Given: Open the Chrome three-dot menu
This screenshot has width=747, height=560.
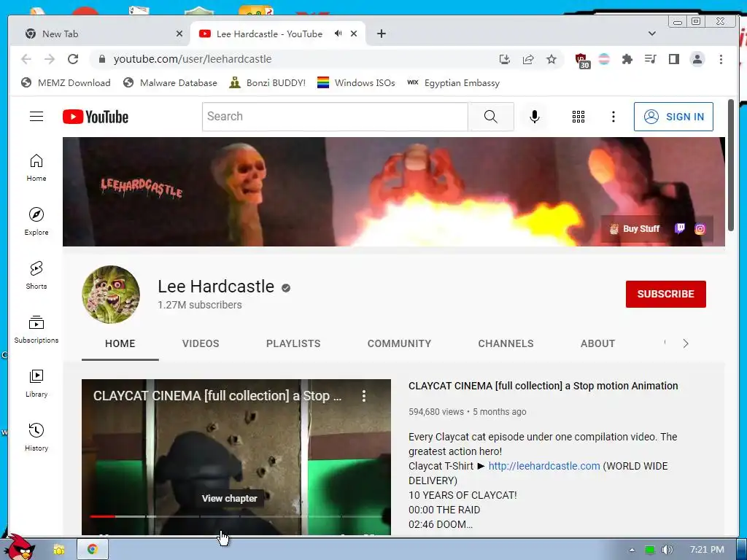Looking at the screenshot, I should point(721,59).
